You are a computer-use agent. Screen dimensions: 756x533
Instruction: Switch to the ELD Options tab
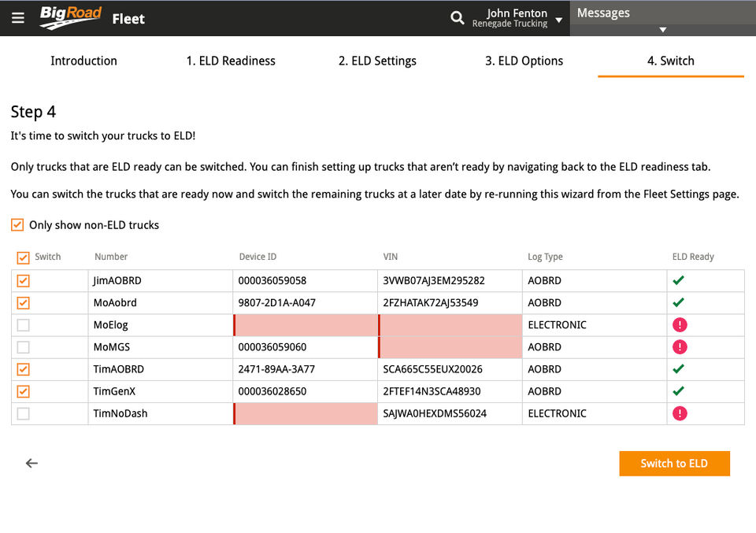pyautogui.click(x=524, y=61)
